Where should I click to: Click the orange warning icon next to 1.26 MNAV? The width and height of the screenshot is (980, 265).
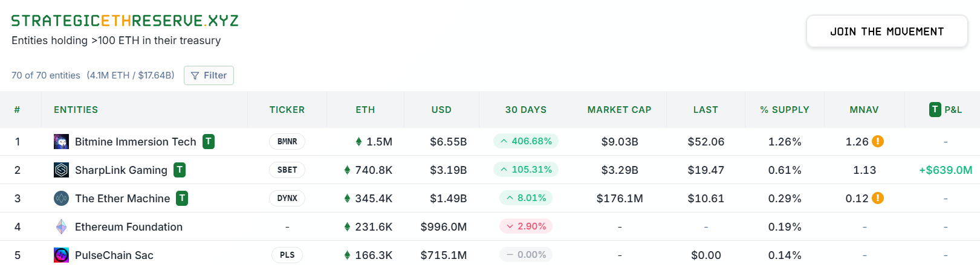(878, 141)
